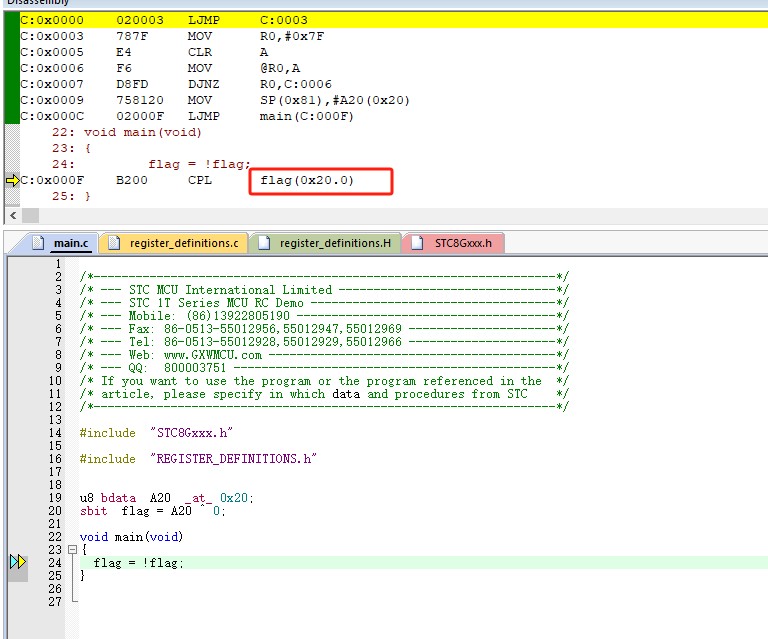The height and width of the screenshot is (639, 768).
Task: Click the sbit flag = A20 ^ 0 line
Action: [x=152, y=511]
